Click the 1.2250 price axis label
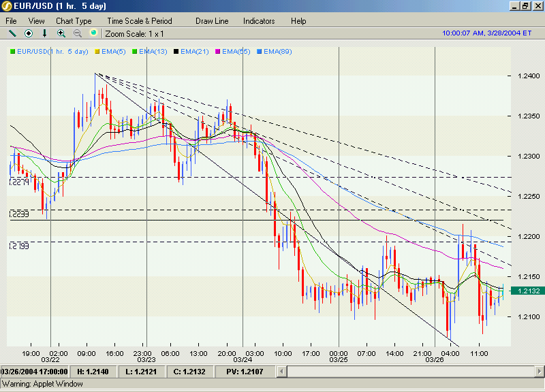 pyautogui.click(x=529, y=197)
